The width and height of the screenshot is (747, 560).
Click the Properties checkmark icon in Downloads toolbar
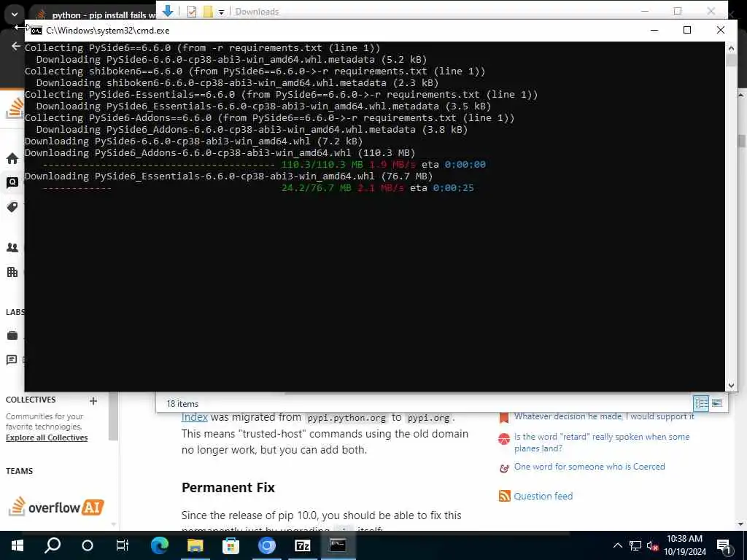192,12
